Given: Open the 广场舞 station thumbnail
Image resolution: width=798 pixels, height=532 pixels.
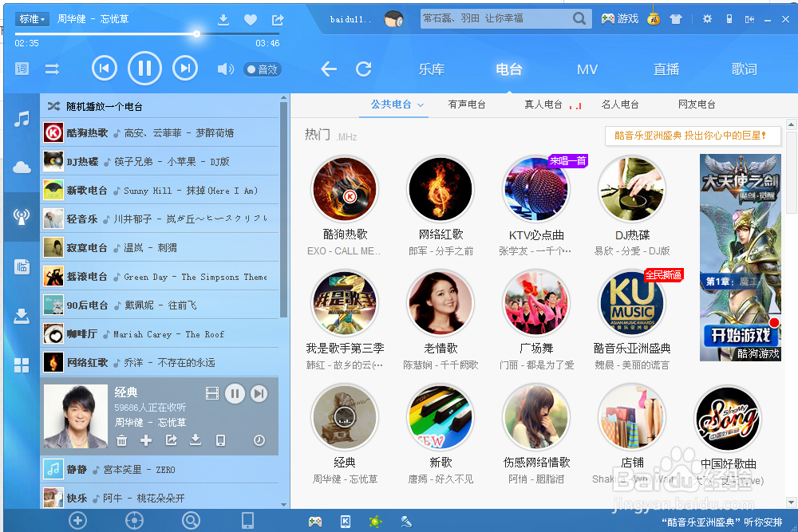Looking at the screenshot, I should tap(536, 303).
